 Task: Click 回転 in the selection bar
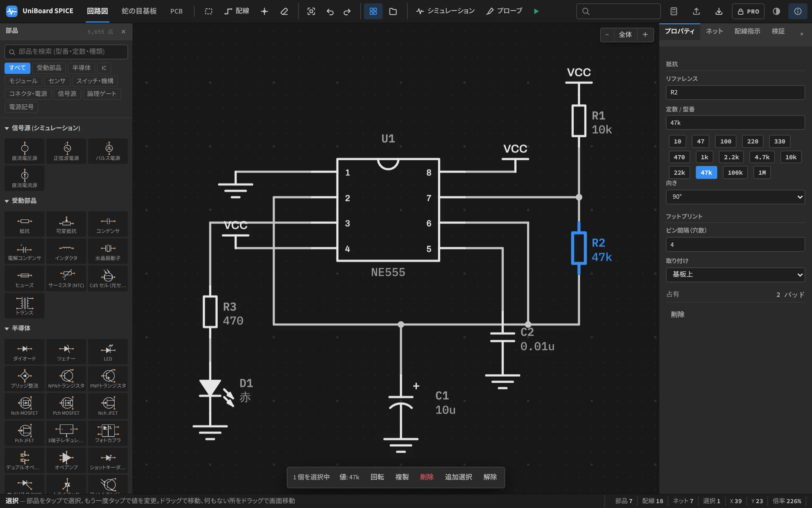(377, 477)
